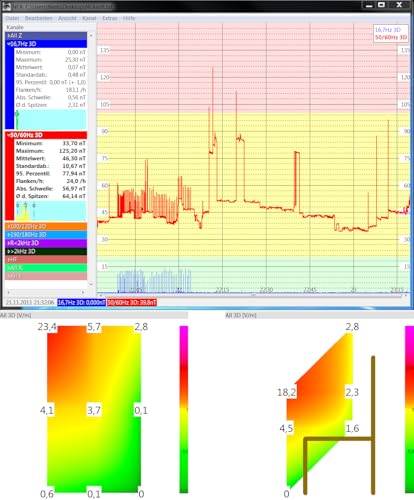Click the 16,7Hz 3D histogram thumbnail
The image size is (414, 500).
[50, 120]
